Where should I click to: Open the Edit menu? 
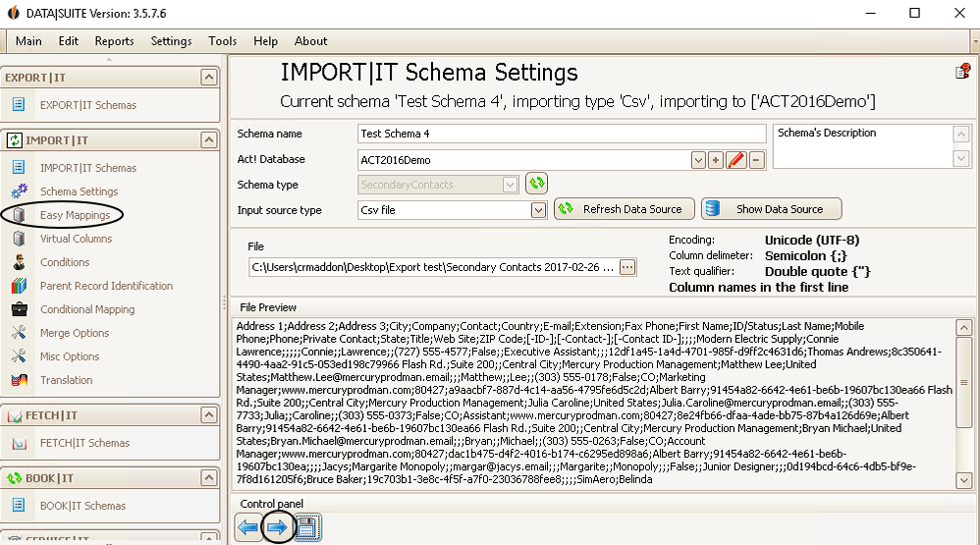click(x=68, y=40)
